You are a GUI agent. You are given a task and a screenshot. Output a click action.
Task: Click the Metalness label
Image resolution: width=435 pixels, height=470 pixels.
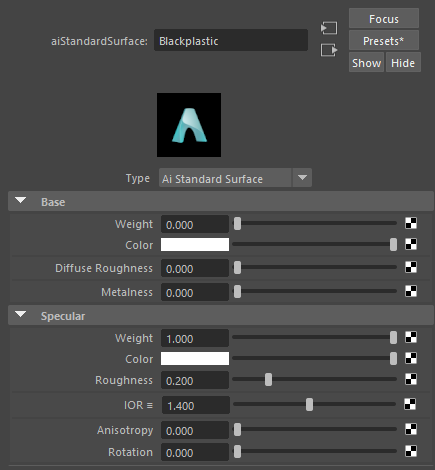coord(127,292)
